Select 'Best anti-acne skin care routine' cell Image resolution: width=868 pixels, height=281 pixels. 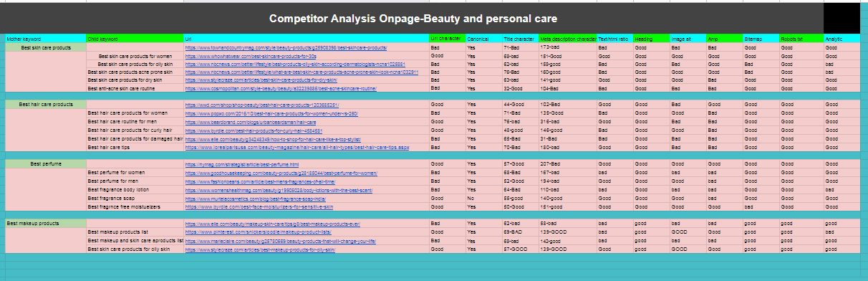pos(135,89)
